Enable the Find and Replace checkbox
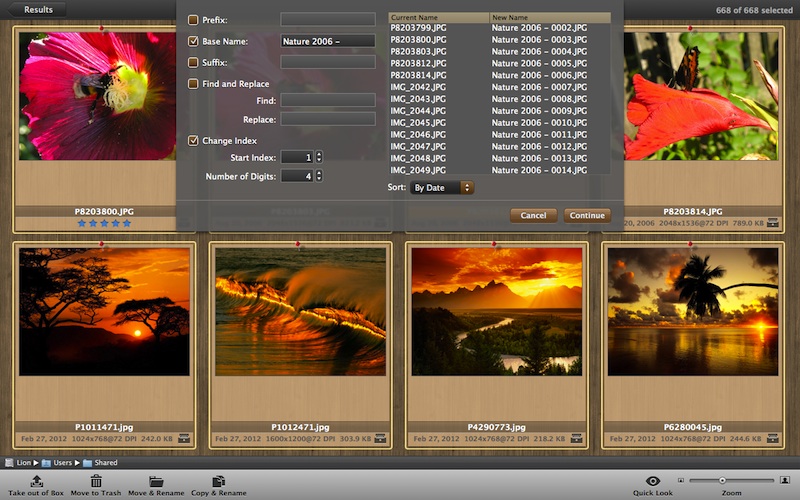Image resolution: width=800 pixels, height=500 pixels. (193, 84)
